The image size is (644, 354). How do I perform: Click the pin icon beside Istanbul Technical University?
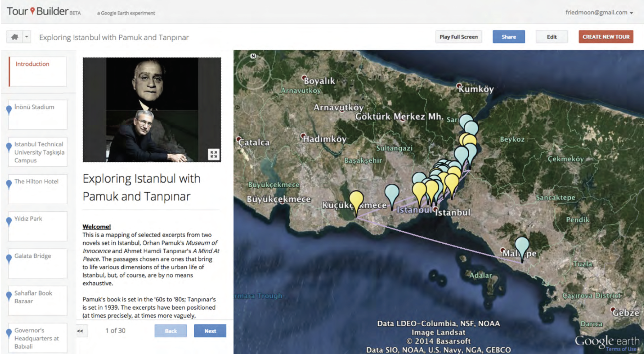tap(9, 147)
